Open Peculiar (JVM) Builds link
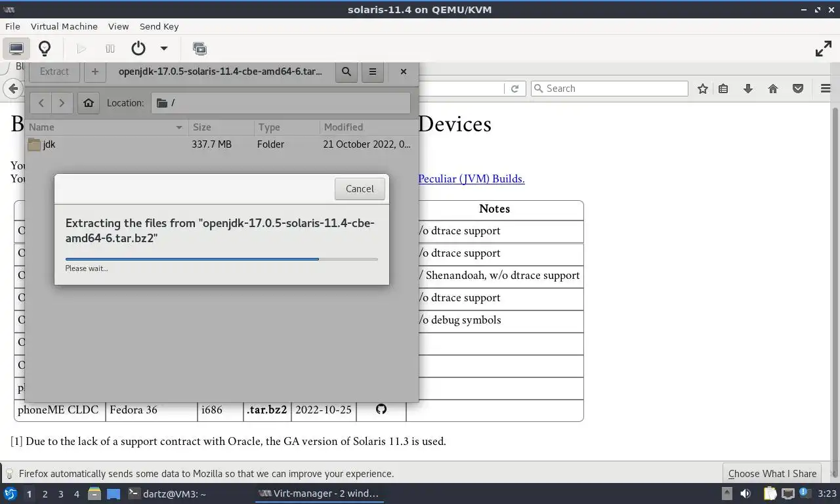This screenshot has height=504, width=840. coord(471,178)
